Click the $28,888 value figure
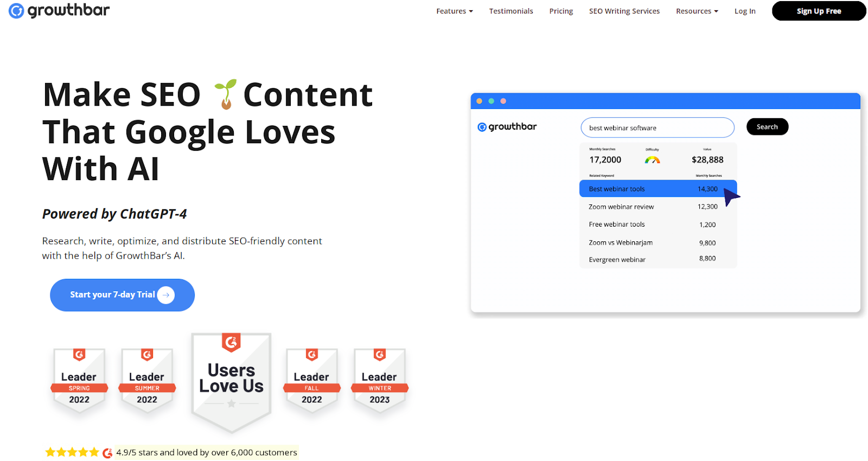The height and width of the screenshot is (461, 868). (x=707, y=159)
